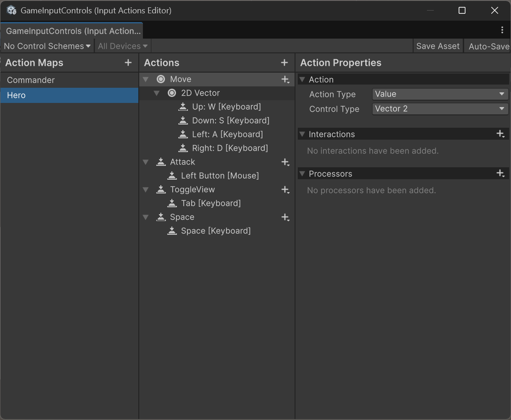511x420 pixels.
Task: Collapse the 2D Vector composite binding
Action: [157, 93]
